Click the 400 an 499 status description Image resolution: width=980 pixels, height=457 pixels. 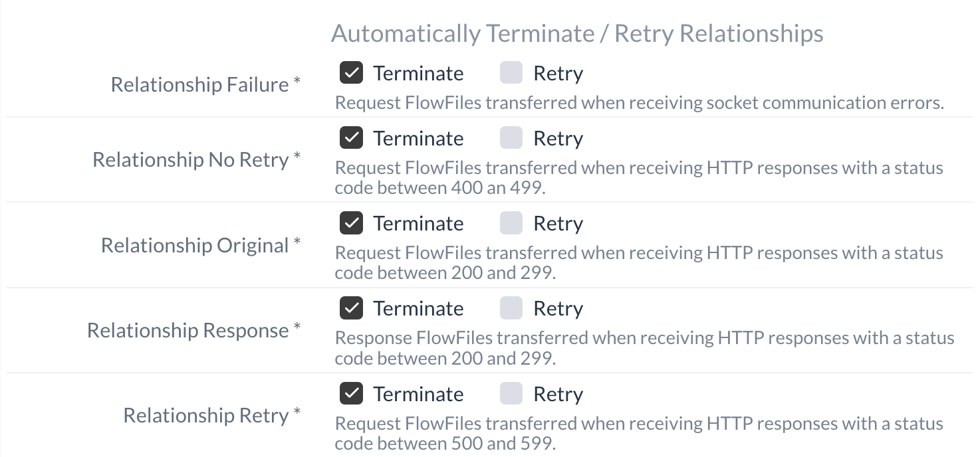(x=639, y=177)
